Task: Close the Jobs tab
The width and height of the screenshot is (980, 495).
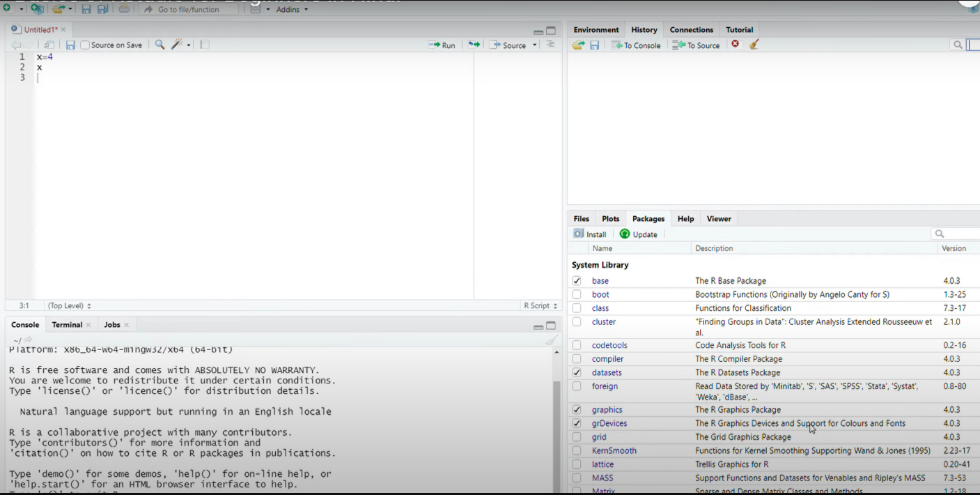Action: (x=126, y=325)
